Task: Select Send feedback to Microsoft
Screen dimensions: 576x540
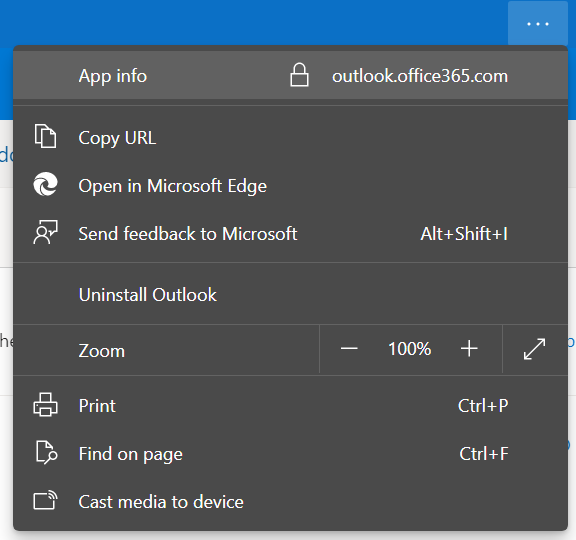Action: click(290, 234)
